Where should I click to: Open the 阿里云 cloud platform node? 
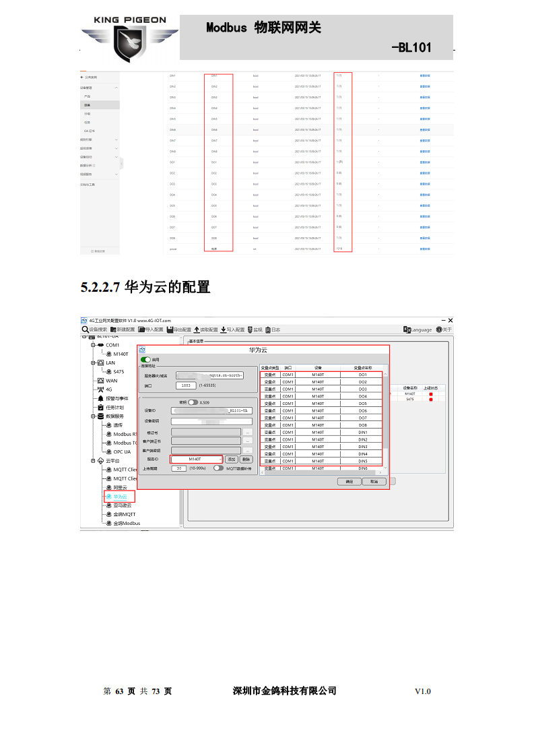[116, 487]
